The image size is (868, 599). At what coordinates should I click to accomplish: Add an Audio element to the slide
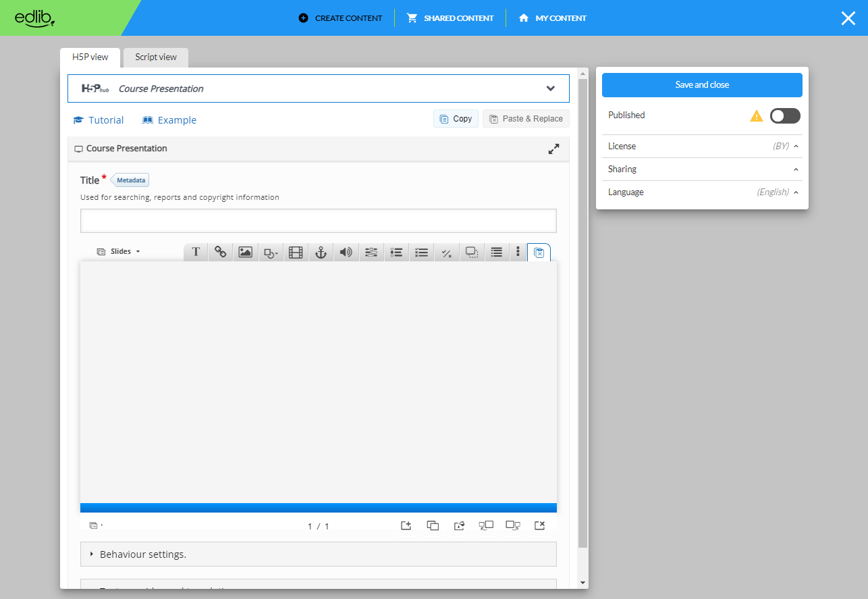(346, 252)
